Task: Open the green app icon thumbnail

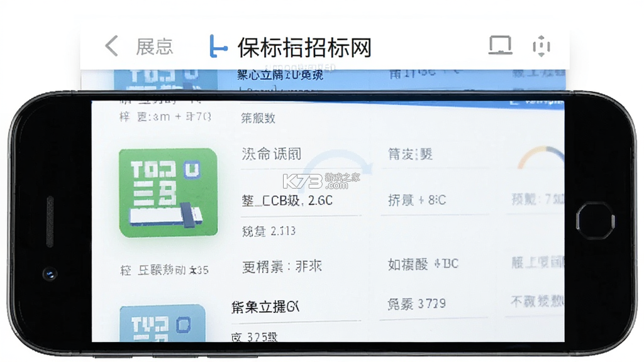Action: [x=169, y=193]
